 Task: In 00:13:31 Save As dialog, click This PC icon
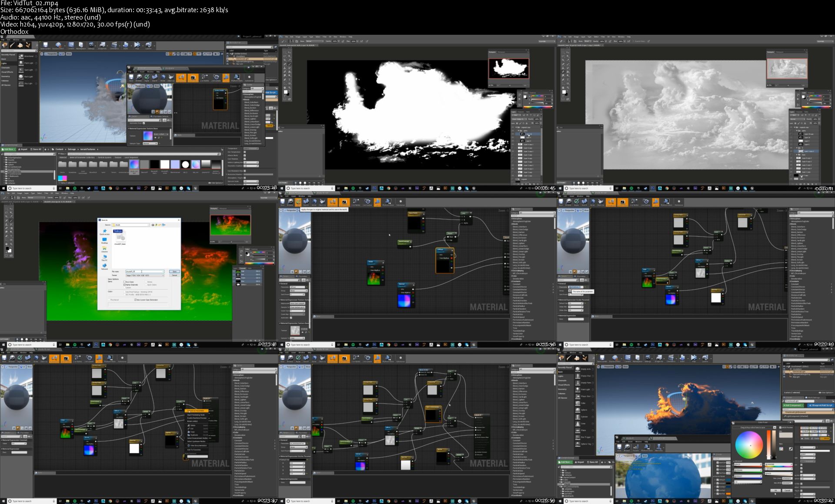(x=104, y=257)
